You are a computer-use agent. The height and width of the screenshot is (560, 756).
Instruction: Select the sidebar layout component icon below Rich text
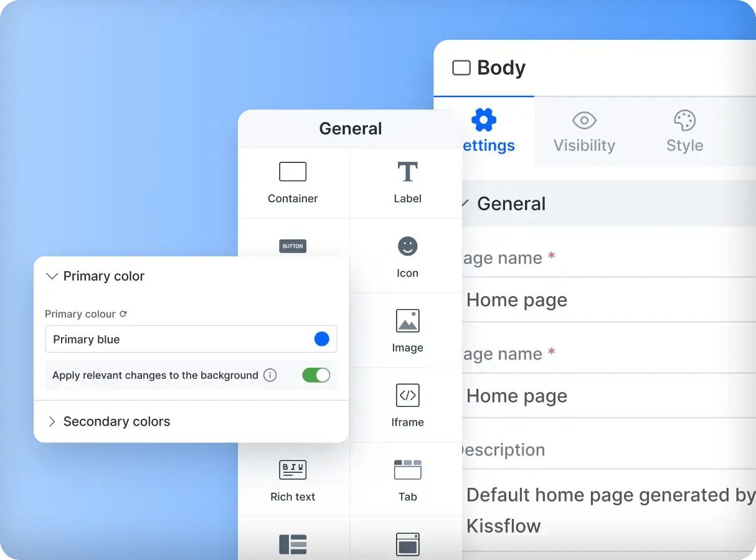pyautogui.click(x=293, y=544)
